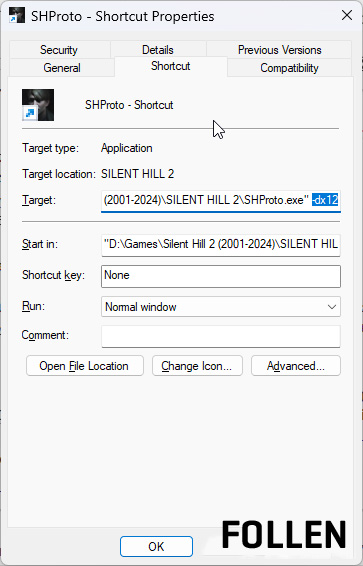Click the 'SILENT HILL 2' target location value
Screen dimensions: 363x566
coord(137,174)
